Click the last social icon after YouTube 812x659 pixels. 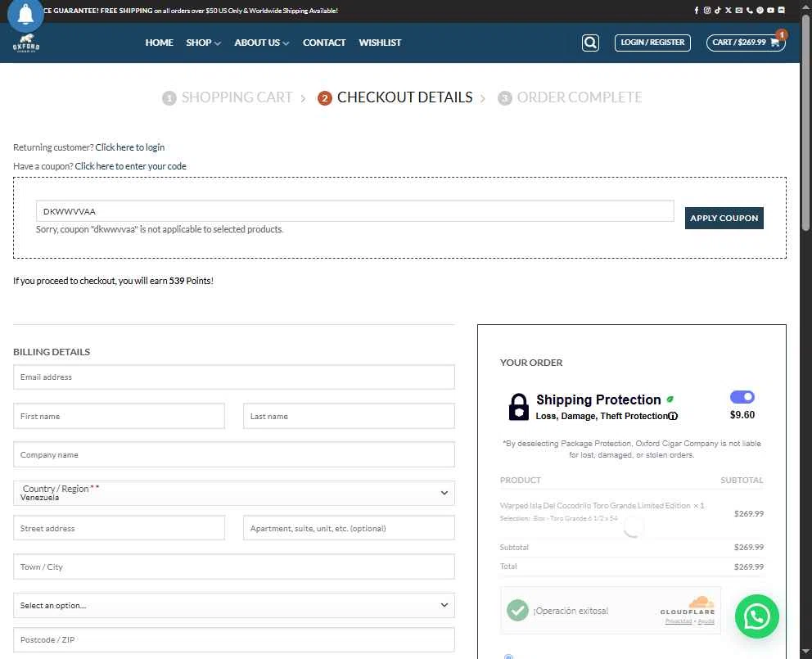point(782,11)
